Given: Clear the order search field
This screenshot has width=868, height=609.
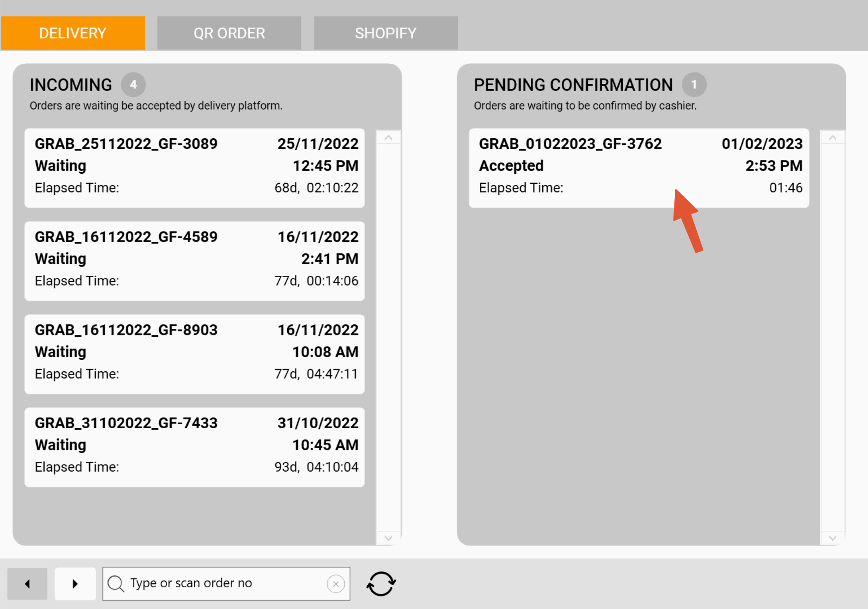Looking at the screenshot, I should (x=336, y=584).
